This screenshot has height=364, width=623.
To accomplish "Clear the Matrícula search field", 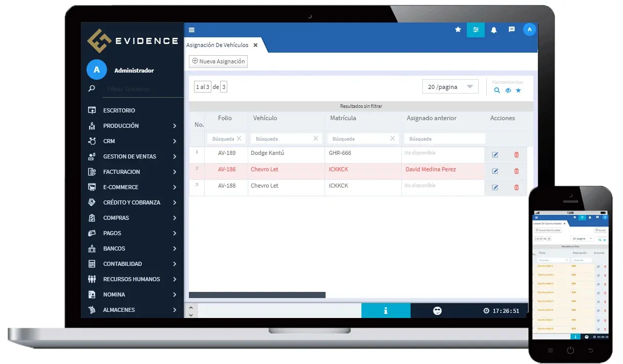I will (x=392, y=139).
